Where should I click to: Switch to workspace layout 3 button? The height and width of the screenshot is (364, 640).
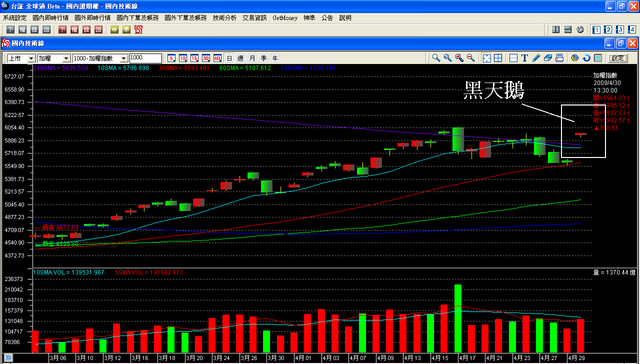[x=620, y=29]
